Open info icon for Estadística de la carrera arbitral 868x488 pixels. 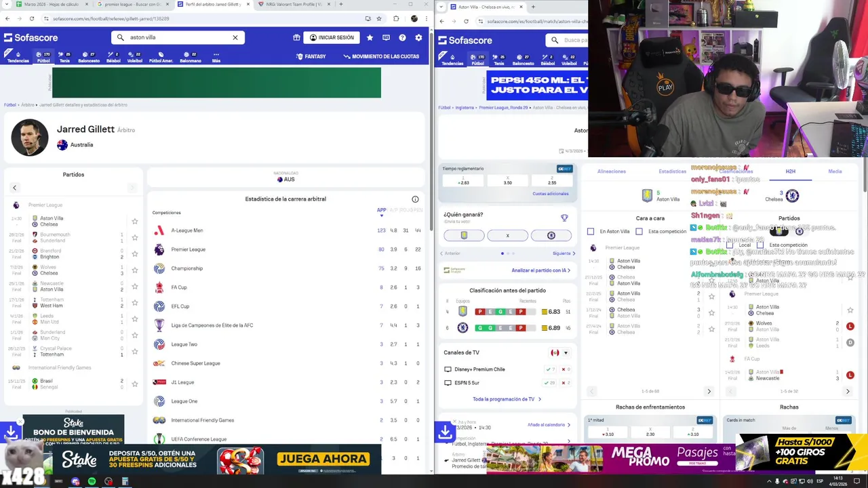pos(415,199)
